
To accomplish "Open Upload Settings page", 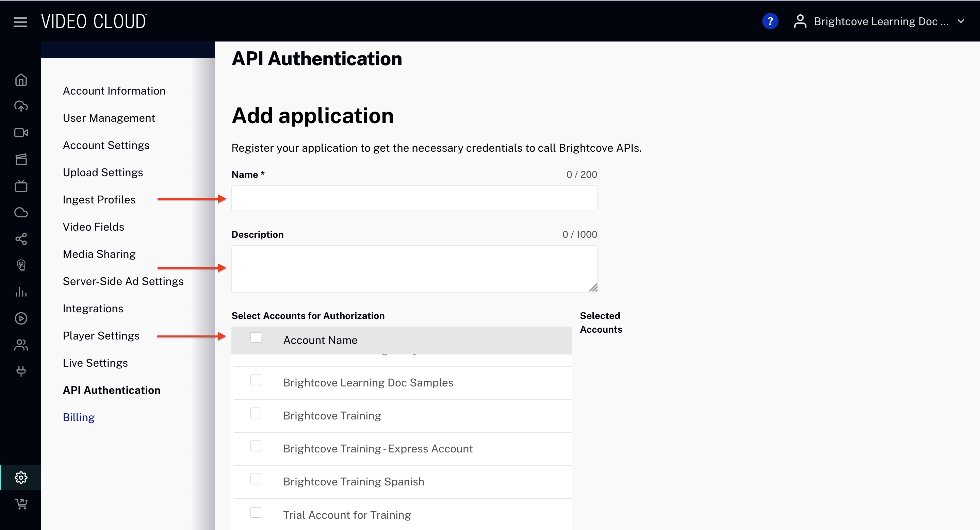I will (103, 172).
